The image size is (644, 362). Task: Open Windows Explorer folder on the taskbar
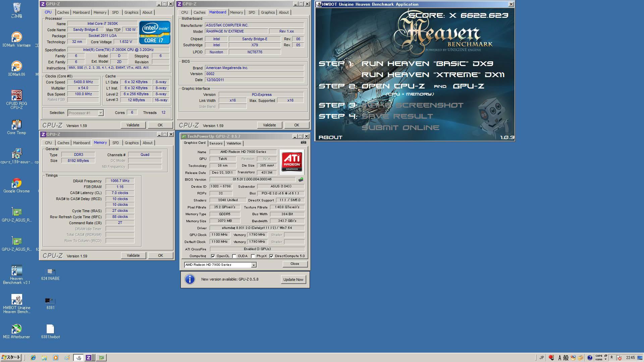coord(44,358)
